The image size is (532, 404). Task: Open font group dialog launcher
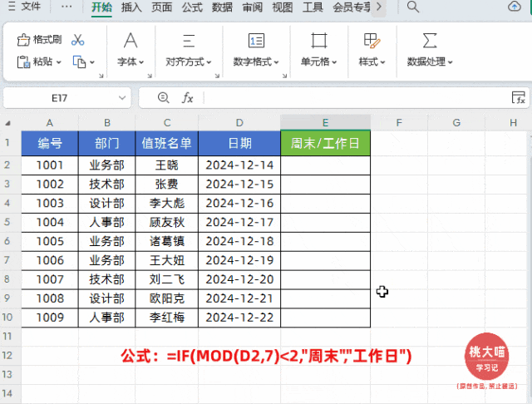tap(150, 76)
